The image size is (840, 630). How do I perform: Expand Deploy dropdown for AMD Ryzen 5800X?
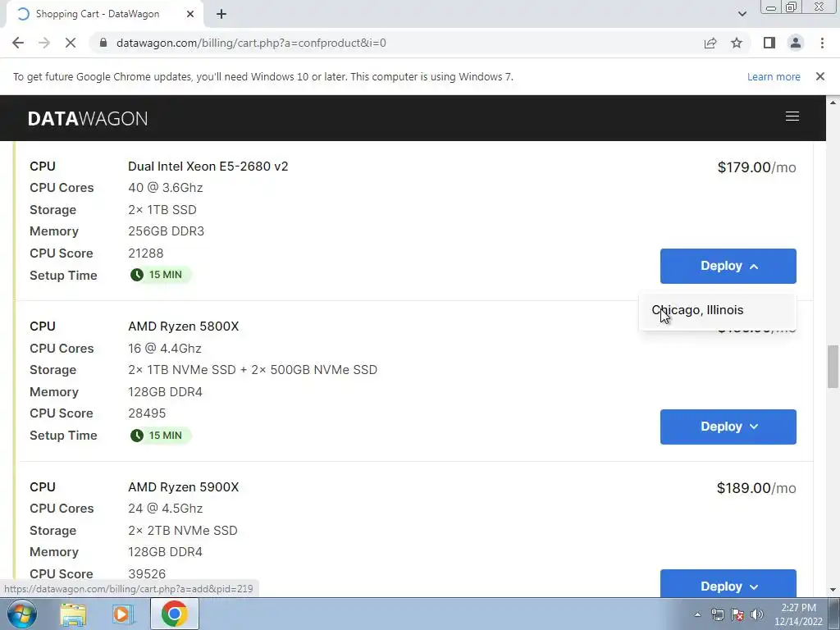pos(728,427)
